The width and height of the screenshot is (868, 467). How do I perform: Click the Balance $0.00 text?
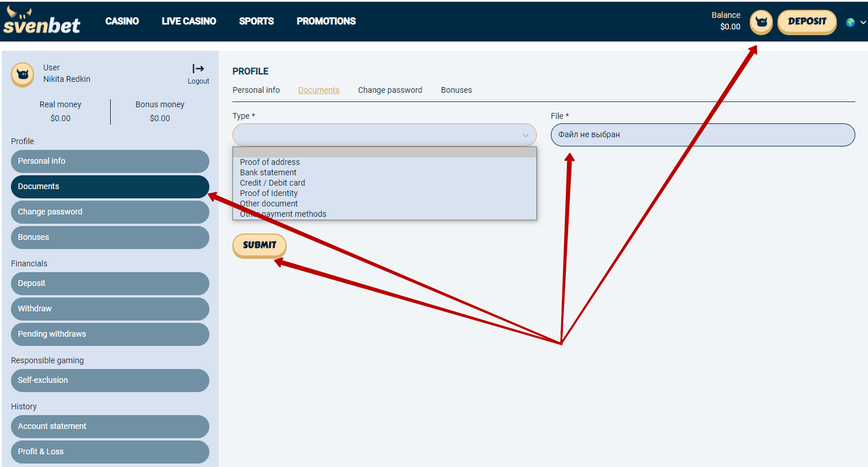tap(726, 21)
